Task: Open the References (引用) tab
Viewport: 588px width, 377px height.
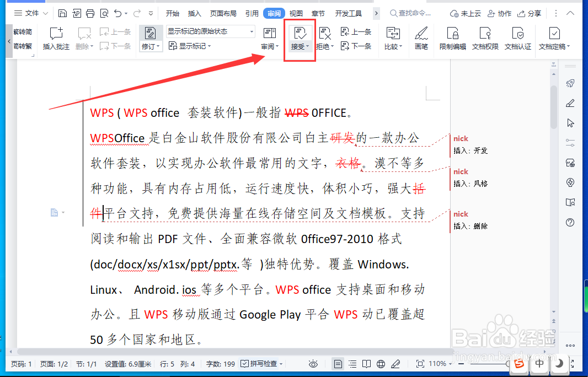Action: point(252,13)
